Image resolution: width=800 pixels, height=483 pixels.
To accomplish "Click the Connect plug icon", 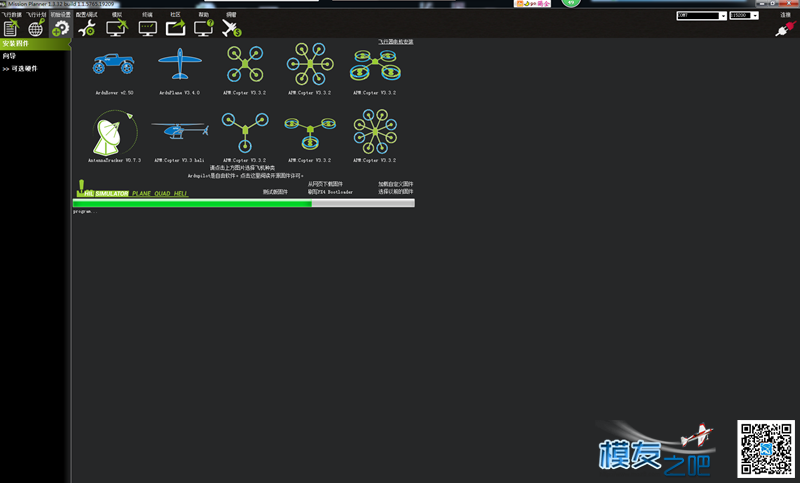I will (x=786, y=29).
